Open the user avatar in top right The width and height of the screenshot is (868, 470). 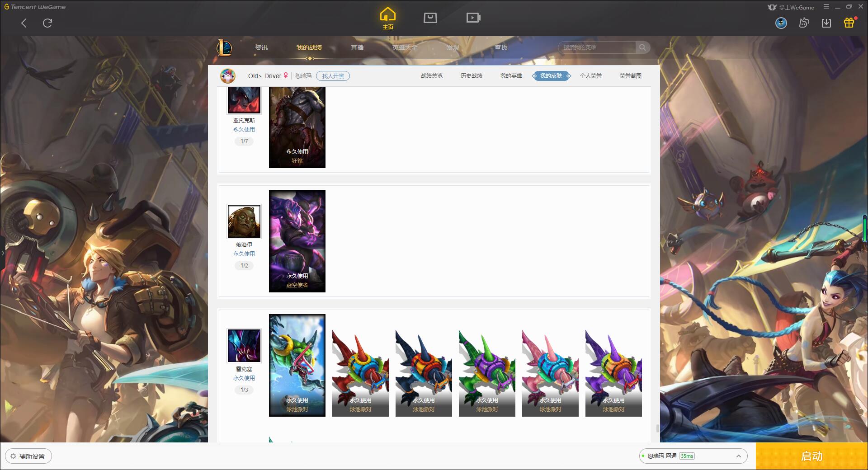coord(781,23)
